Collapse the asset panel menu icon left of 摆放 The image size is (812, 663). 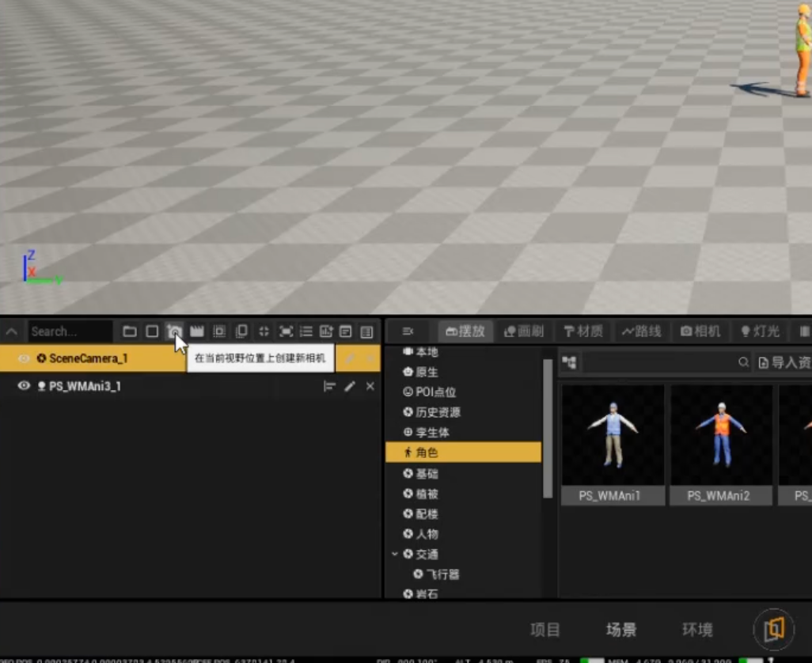click(x=408, y=331)
